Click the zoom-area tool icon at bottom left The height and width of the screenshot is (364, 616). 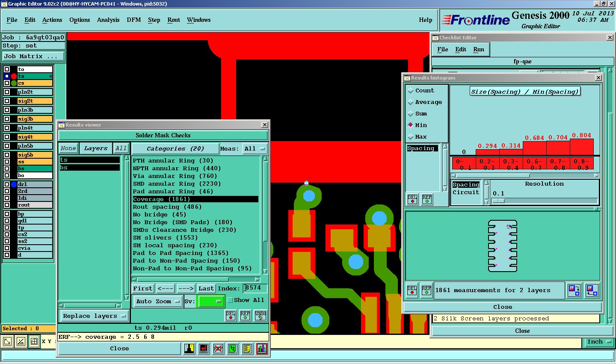[x=7, y=341]
